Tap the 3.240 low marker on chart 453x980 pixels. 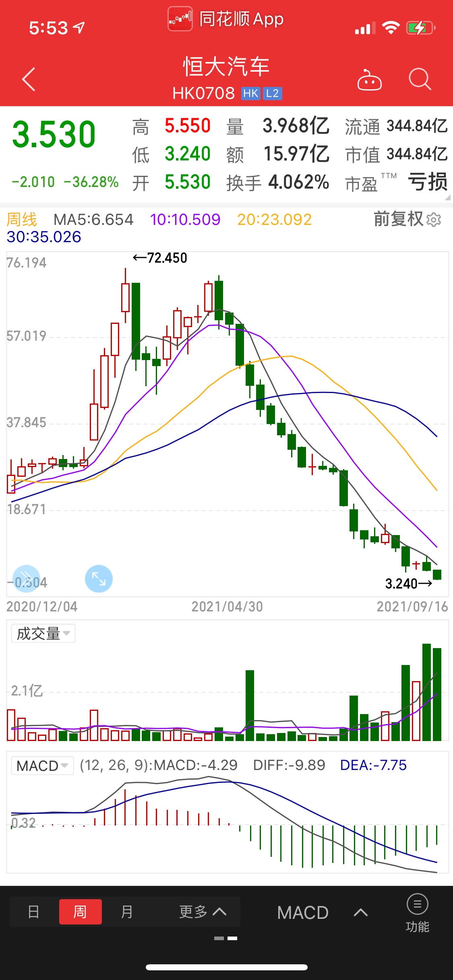pos(409,583)
